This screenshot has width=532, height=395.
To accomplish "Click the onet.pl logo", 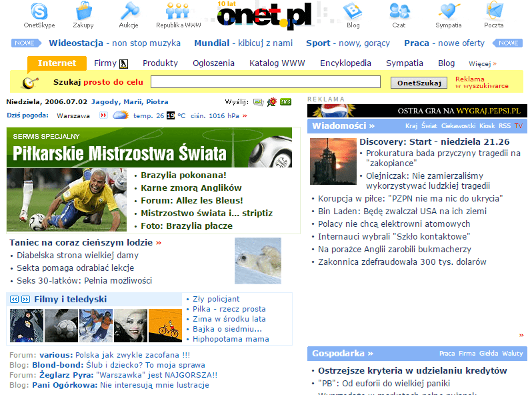I will 264,15.
